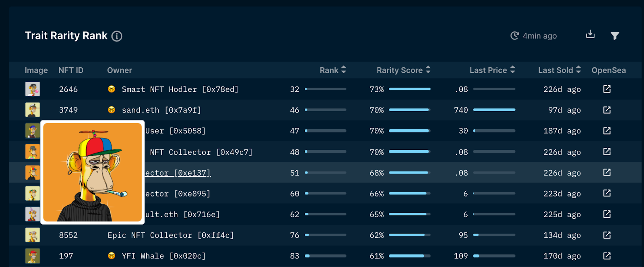Click thumbnail image of NFT 8552
This screenshot has height=267, width=644.
pyautogui.click(x=33, y=235)
